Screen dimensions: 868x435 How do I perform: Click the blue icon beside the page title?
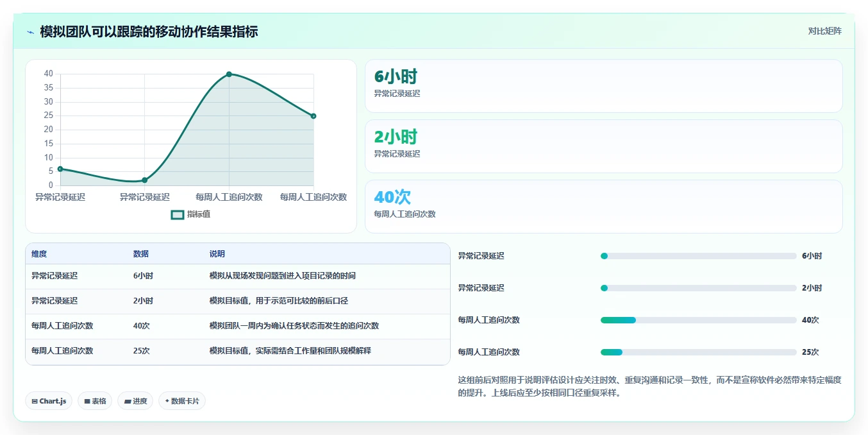tap(31, 31)
